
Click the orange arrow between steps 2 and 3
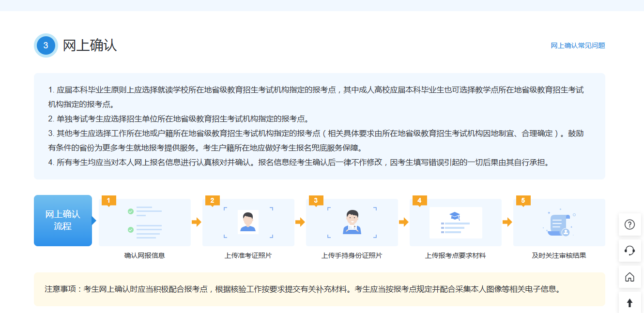point(300,223)
